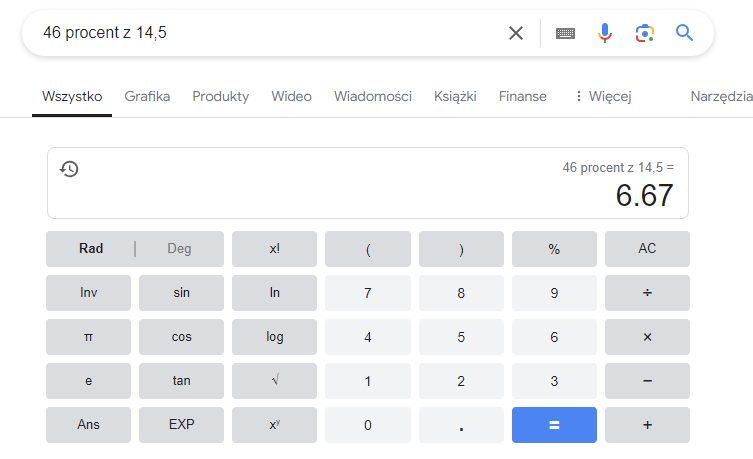This screenshot has height=459, width=753.
Task: Switch the calculator to Rad mode
Action: click(x=91, y=249)
